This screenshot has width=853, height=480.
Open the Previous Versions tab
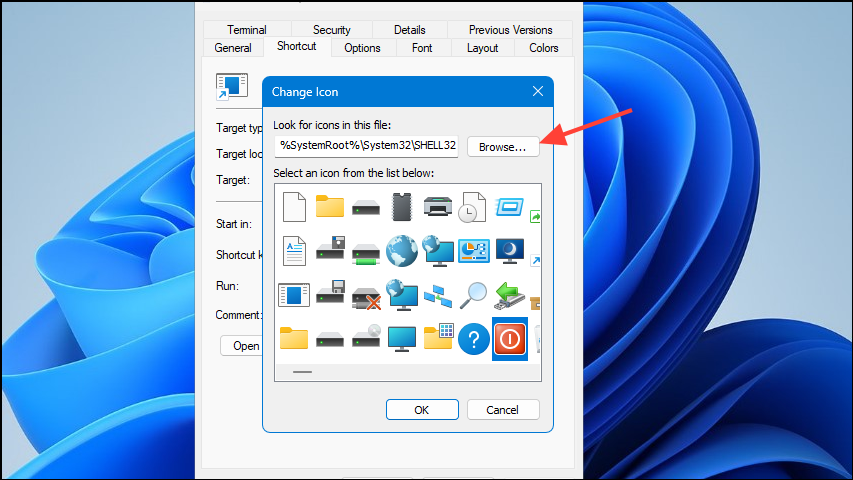(x=510, y=30)
